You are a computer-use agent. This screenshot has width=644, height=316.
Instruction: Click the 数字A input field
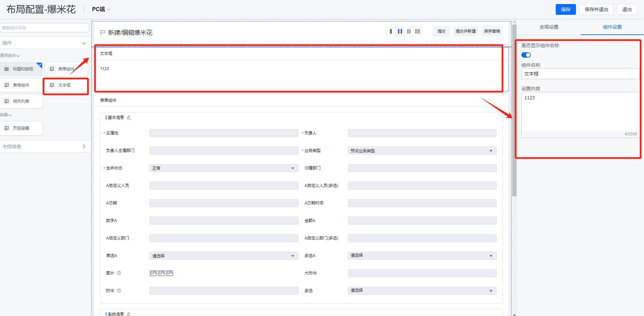click(x=224, y=221)
